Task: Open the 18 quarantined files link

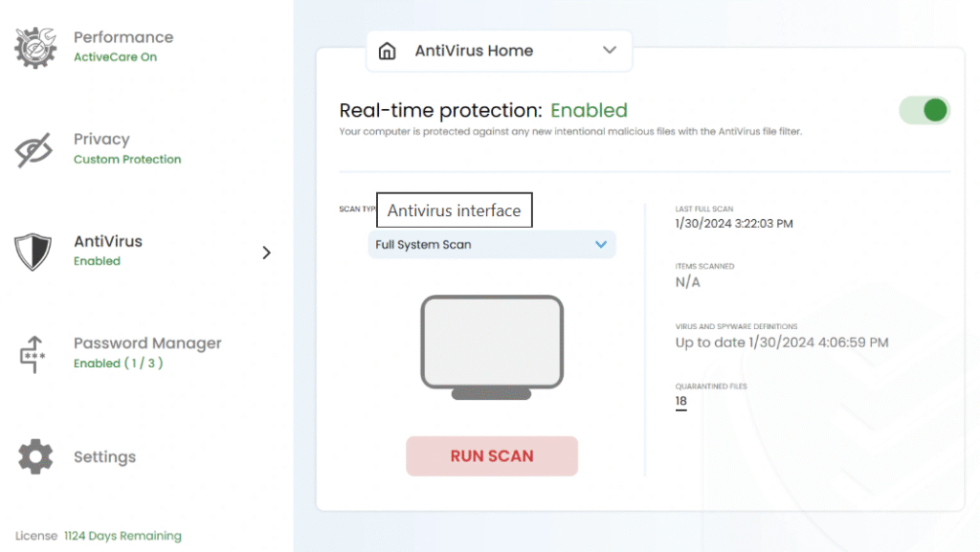Action: tap(680, 401)
